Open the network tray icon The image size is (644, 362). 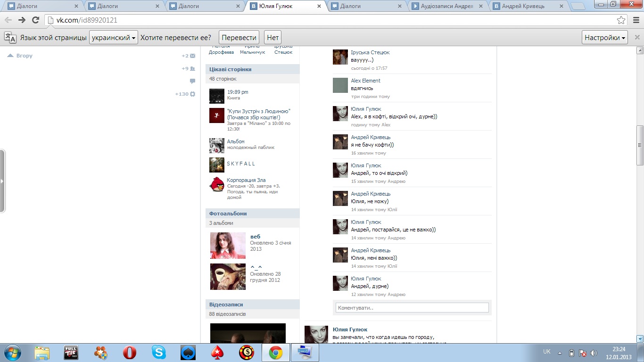tap(582, 353)
